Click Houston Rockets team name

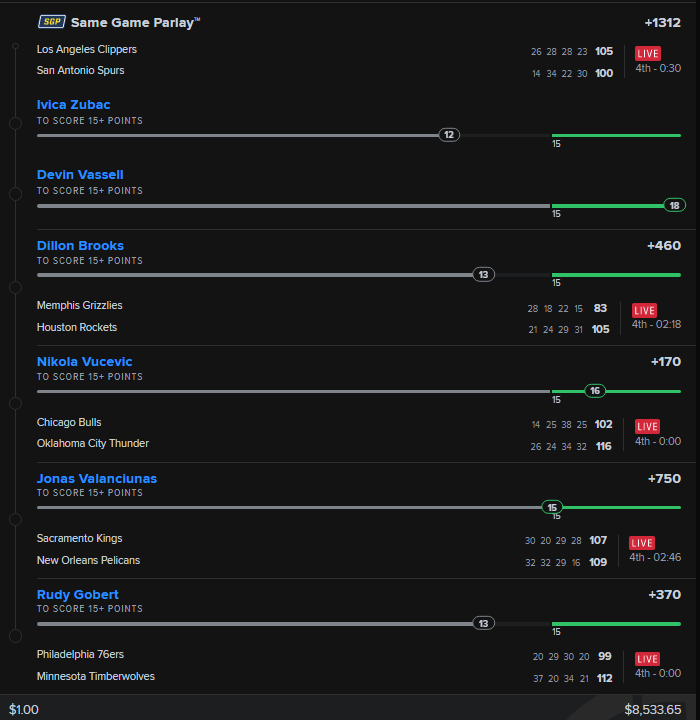77,327
